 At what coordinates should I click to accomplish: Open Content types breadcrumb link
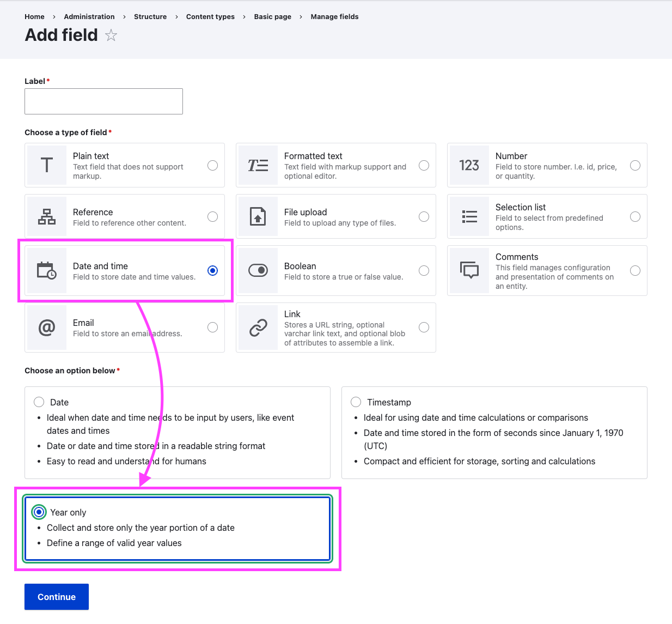click(x=210, y=17)
